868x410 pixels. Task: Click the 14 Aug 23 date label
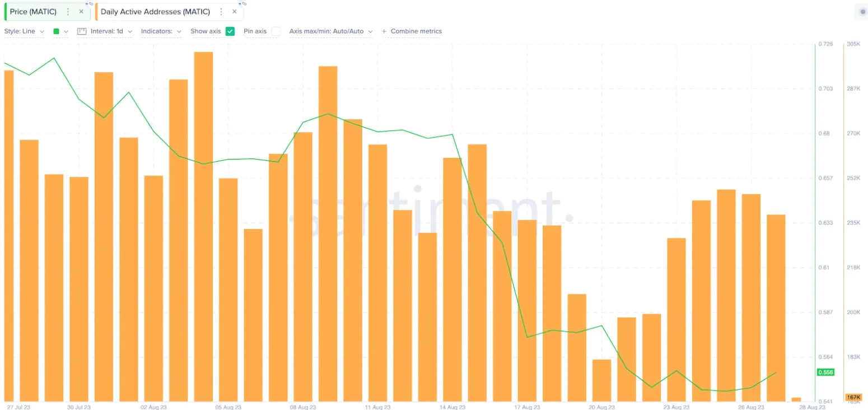[452, 407]
